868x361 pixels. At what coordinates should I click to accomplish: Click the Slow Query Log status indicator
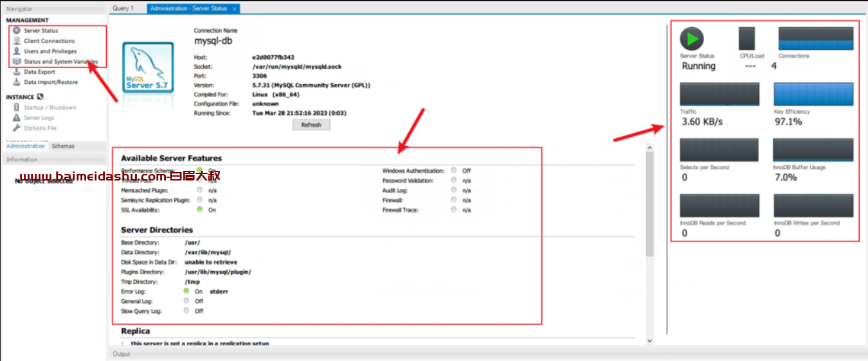click(x=186, y=310)
